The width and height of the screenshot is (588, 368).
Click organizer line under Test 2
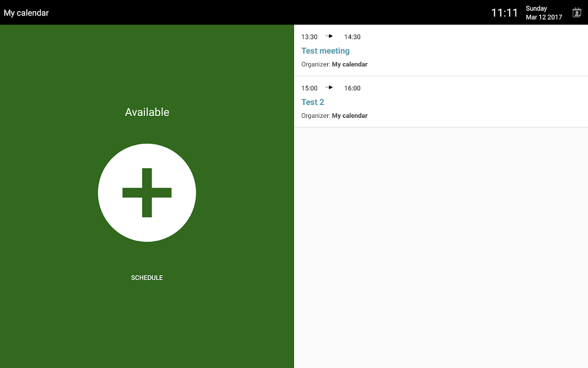[x=334, y=115]
